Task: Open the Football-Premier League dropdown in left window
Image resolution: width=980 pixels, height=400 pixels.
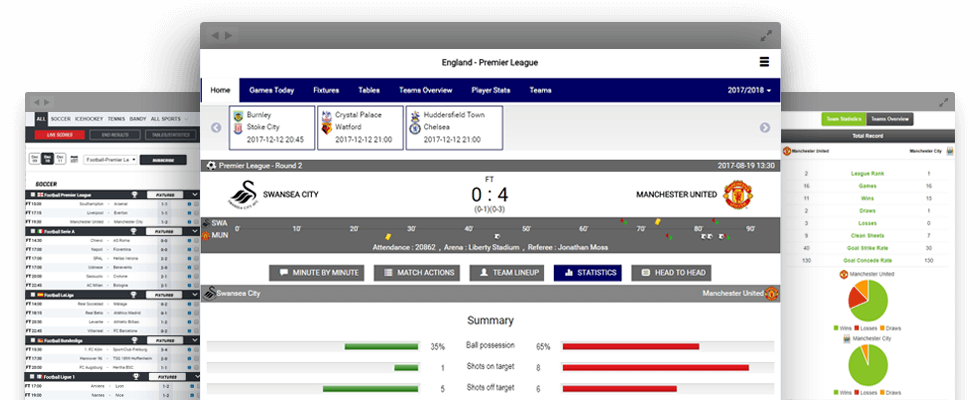Action: tap(110, 160)
